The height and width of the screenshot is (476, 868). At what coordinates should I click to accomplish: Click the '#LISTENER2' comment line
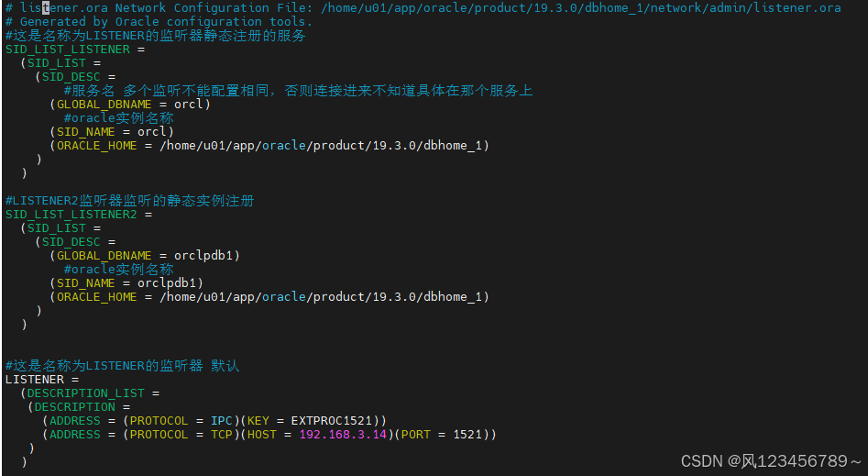[129, 201]
